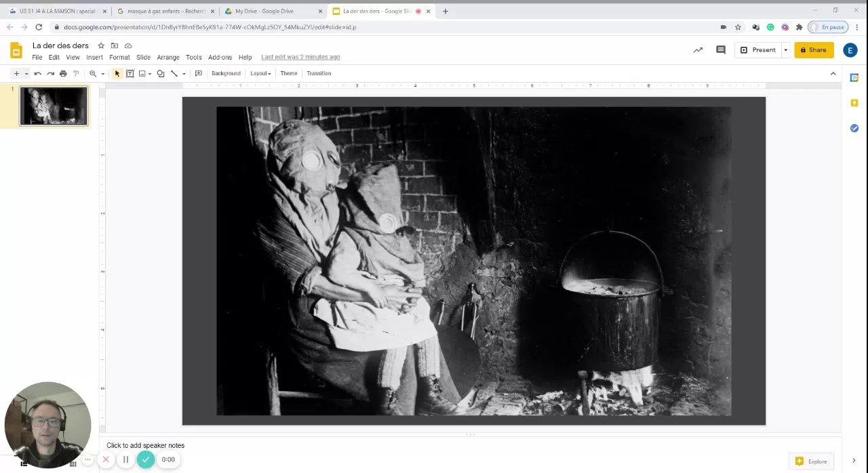Open the Add-ons menu
This screenshot has width=868, height=473.
[x=220, y=58]
